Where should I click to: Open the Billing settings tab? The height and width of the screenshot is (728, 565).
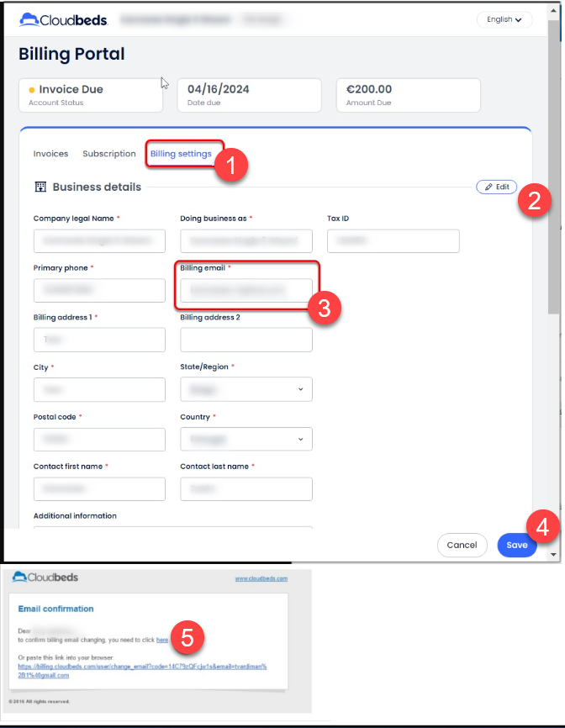click(x=181, y=154)
